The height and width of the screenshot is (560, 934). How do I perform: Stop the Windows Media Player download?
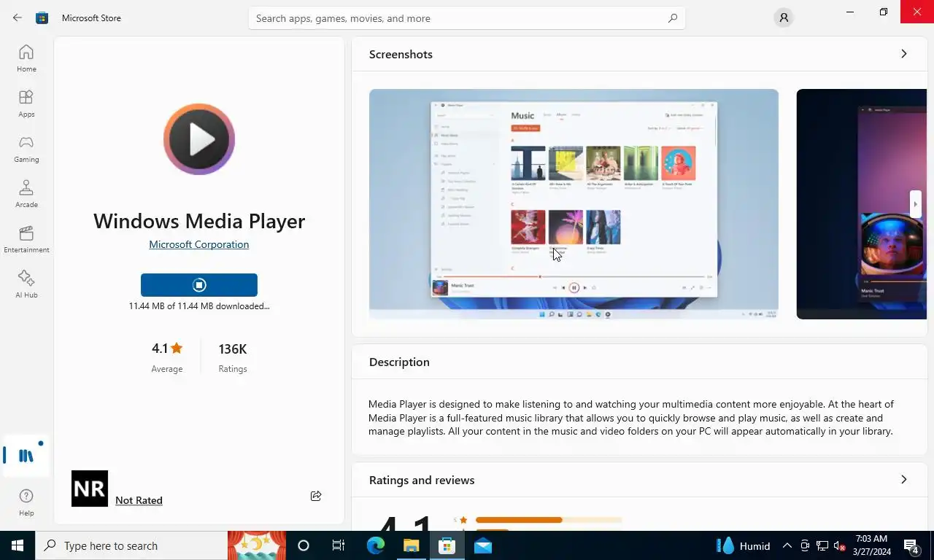199,285
